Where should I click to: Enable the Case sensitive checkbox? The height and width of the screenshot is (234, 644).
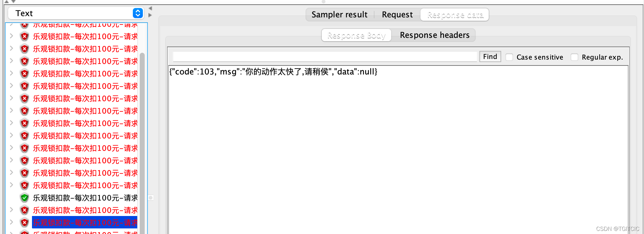tap(509, 57)
